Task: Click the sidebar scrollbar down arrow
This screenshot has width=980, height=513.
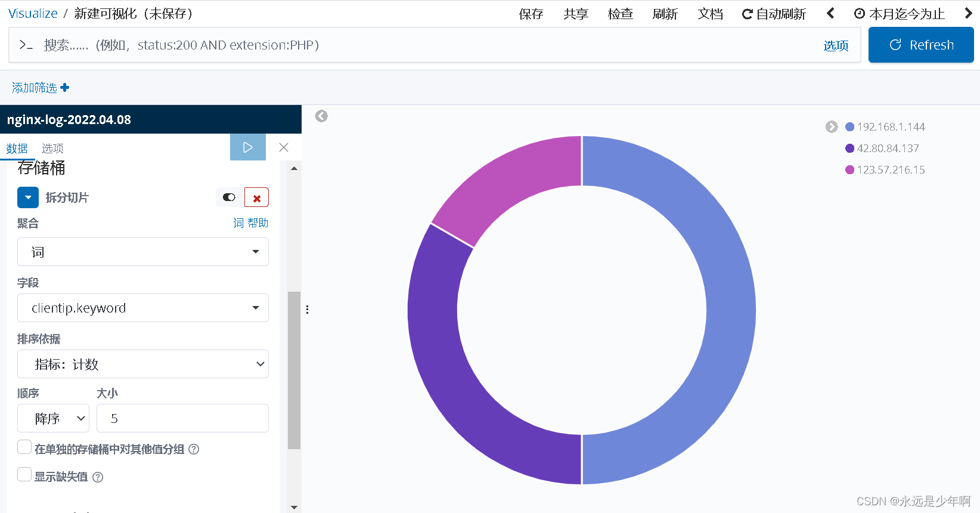Action: (x=294, y=507)
